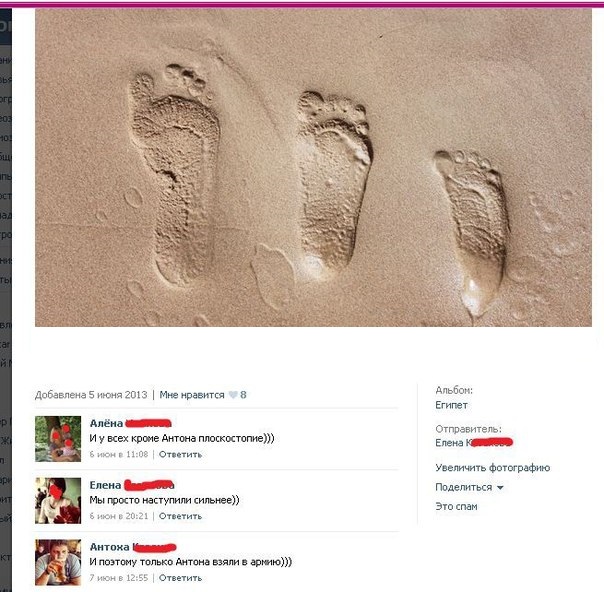Open Антоха's avatar thumbnail

pos(58,562)
